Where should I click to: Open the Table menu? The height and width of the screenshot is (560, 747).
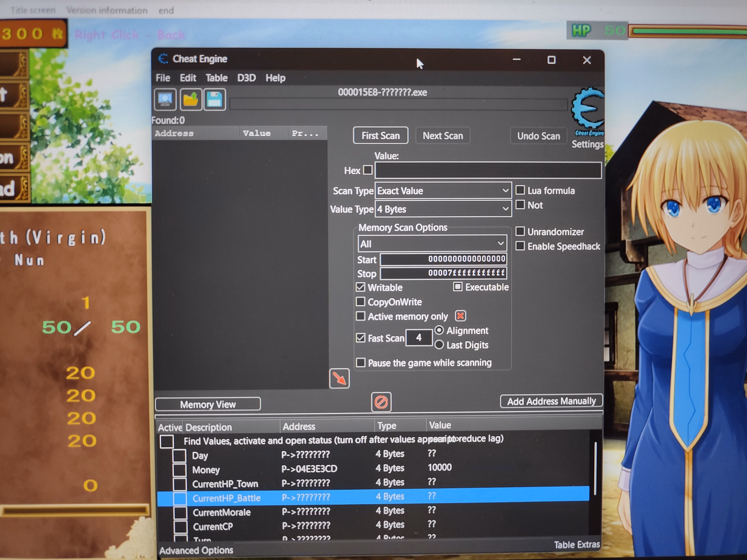coord(217,78)
